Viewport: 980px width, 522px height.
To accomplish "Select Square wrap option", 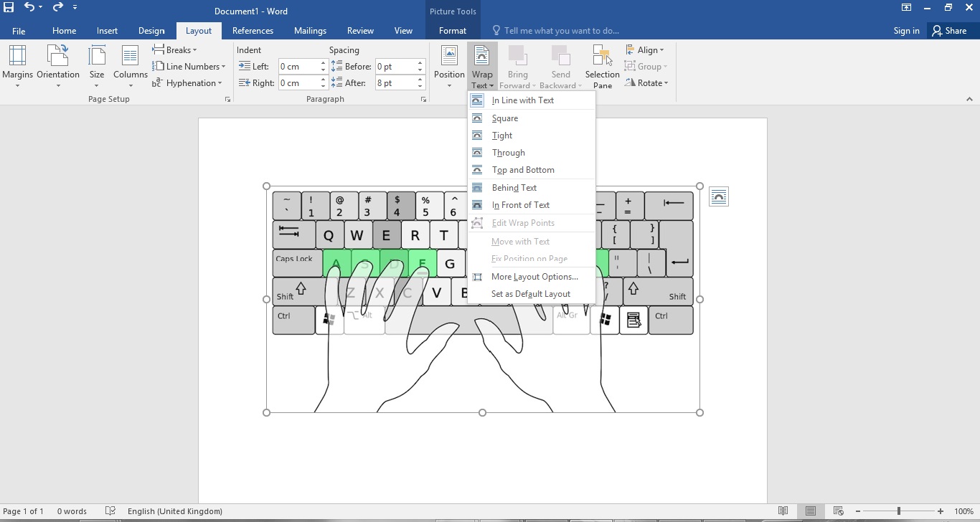I will 532,118.
